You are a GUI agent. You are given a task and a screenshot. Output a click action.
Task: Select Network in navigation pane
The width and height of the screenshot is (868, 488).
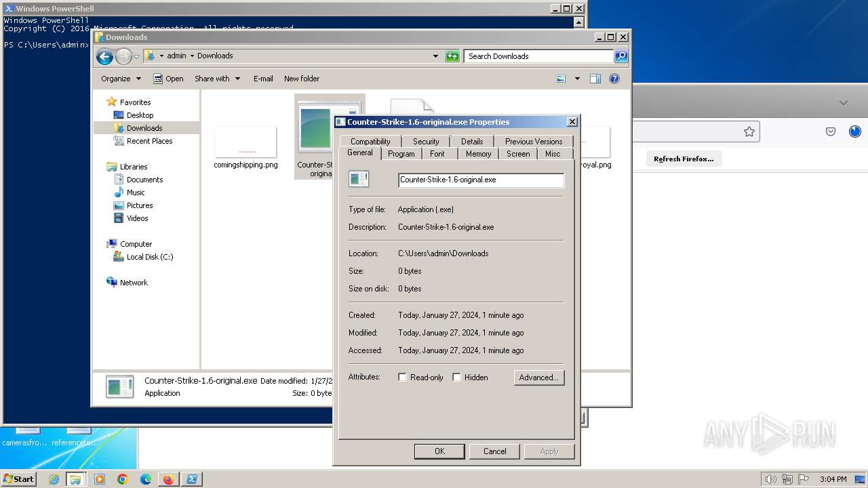[134, 283]
